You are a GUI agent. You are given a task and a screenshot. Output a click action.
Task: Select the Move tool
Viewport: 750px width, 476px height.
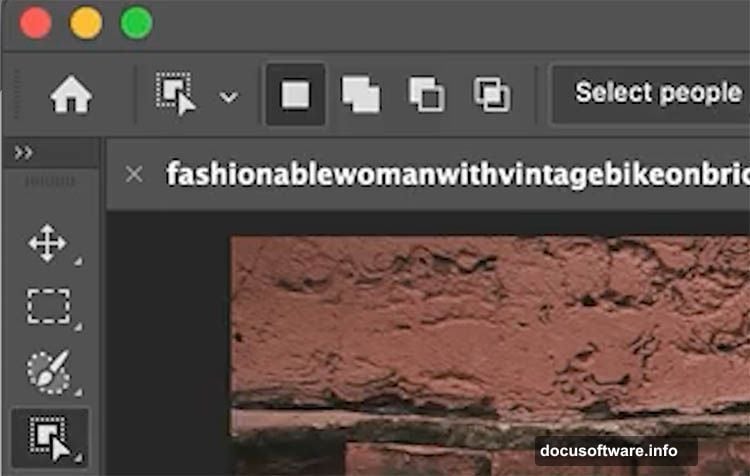(x=47, y=244)
